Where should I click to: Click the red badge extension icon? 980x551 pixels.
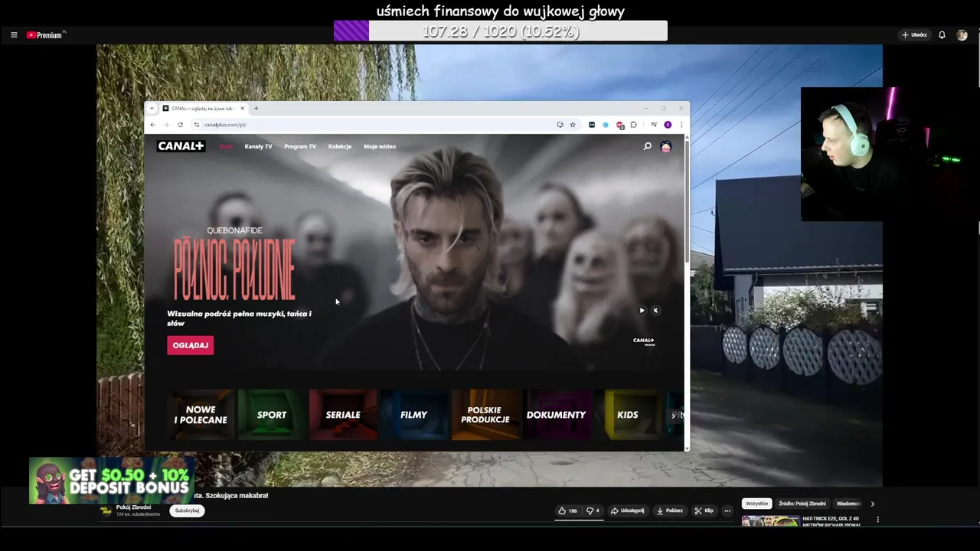tap(619, 125)
